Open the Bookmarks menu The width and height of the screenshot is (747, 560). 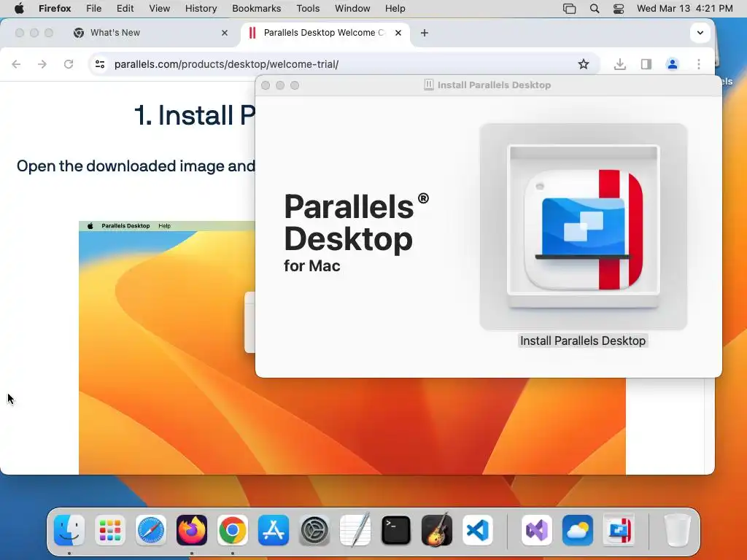point(256,9)
